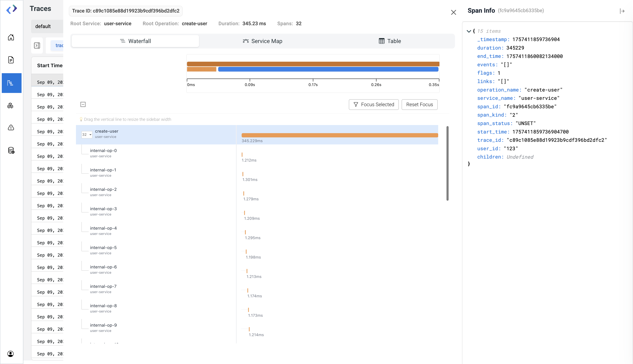Open the default stream selector
633x364 pixels.
(47, 26)
